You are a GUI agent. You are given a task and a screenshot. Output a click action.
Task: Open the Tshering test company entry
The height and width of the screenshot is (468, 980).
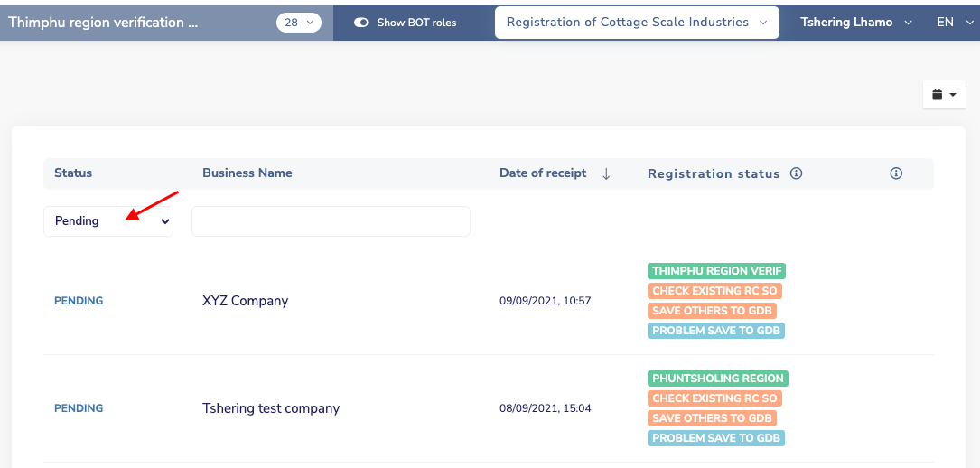click(271, 408)
